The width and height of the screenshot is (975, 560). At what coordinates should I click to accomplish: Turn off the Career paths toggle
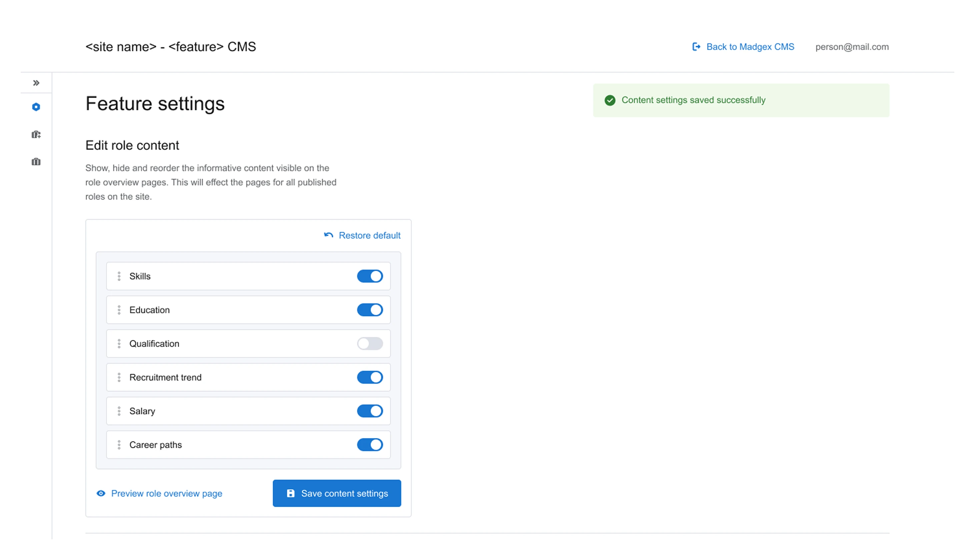coord(369,445)
